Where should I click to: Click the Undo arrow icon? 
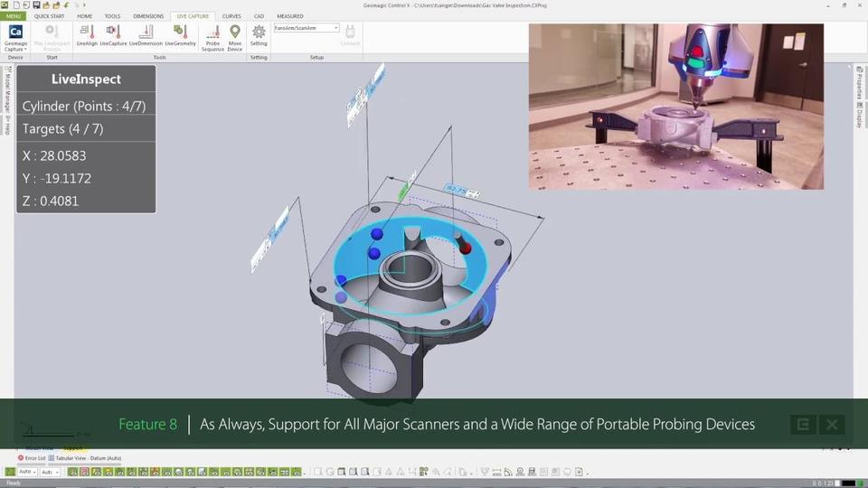[66, 5]
